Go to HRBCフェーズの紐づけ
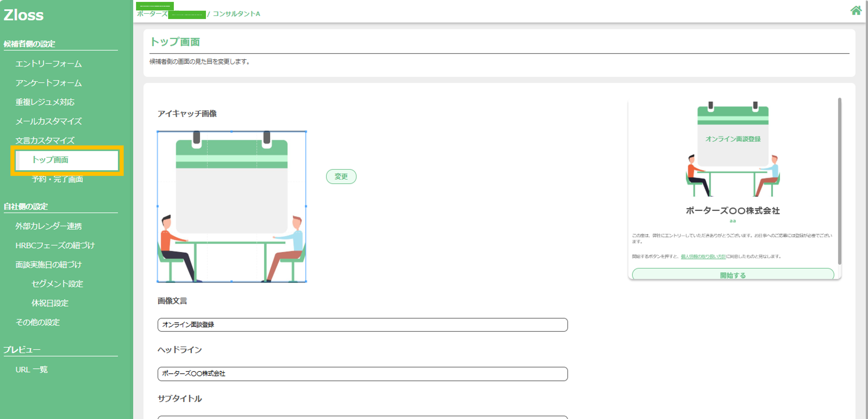This screenshot has width=868, height=419. 55,245
